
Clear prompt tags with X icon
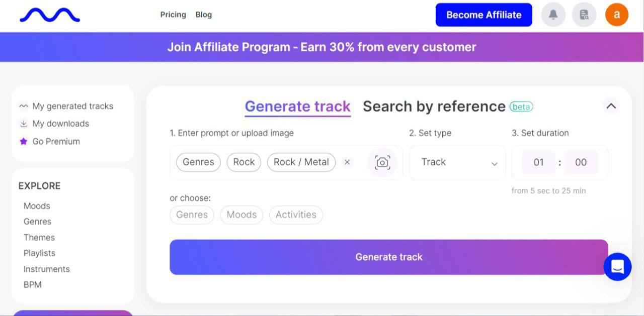tap(347, 162)
